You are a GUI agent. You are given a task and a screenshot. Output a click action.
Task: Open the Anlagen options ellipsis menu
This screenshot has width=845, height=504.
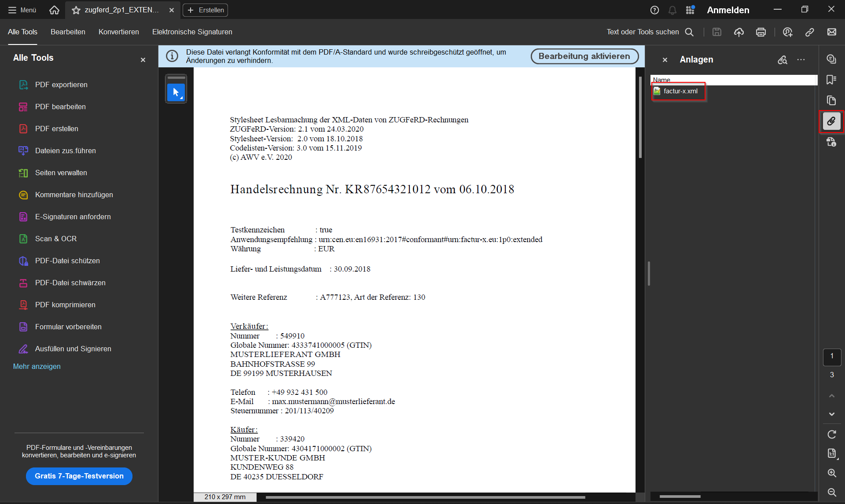801,60
